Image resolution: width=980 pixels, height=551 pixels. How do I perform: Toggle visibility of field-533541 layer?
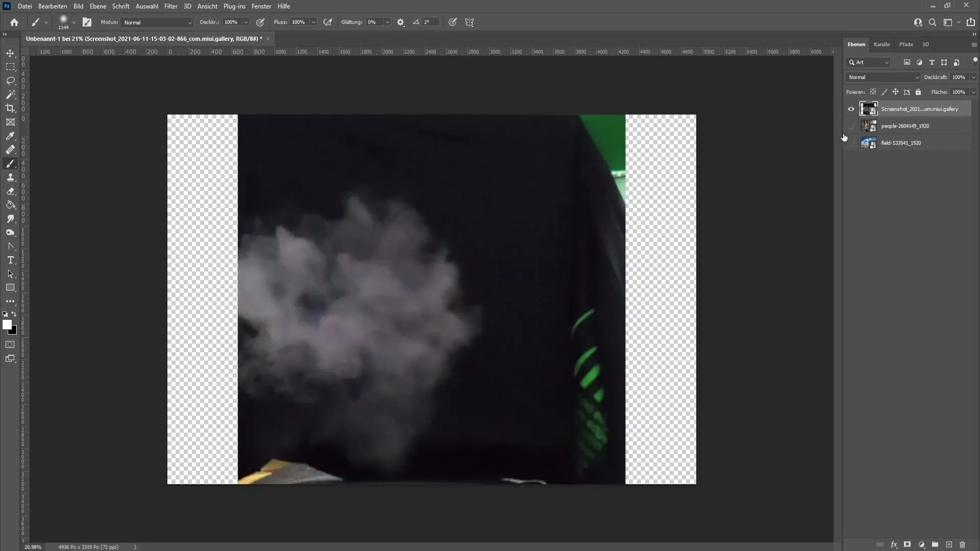[851, 143]
